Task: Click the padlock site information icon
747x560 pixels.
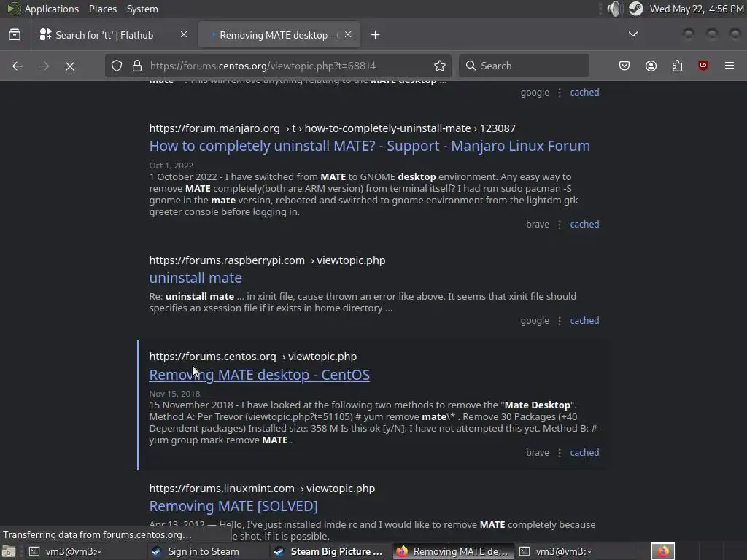Action: click(x=137, y=66)
